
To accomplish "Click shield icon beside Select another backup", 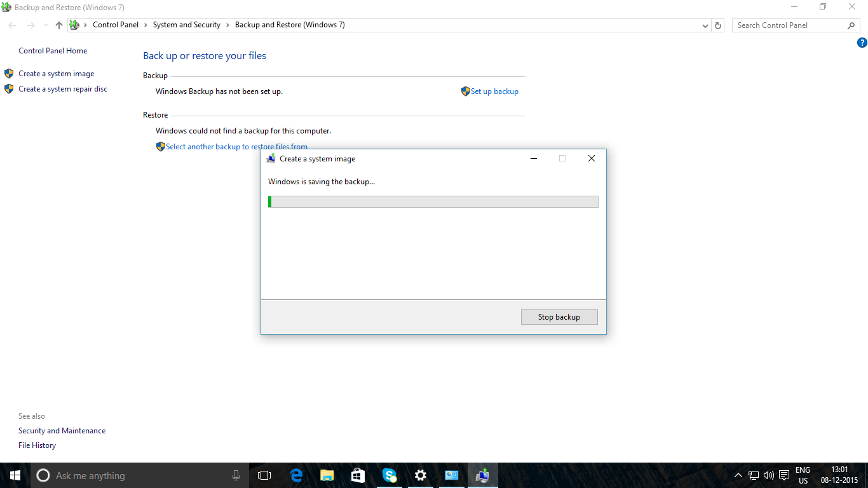I will click(161, 147).
